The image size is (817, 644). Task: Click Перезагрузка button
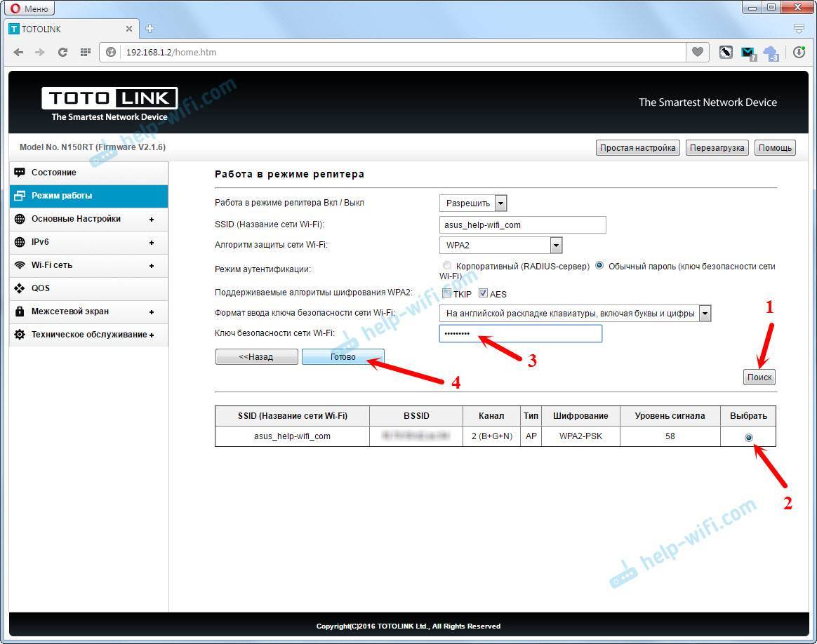pyautogui.click(x=717, y=148)
